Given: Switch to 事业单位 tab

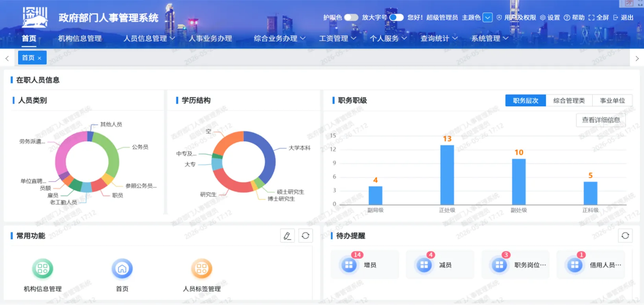Looking at the screenshot, I should 612,100.
